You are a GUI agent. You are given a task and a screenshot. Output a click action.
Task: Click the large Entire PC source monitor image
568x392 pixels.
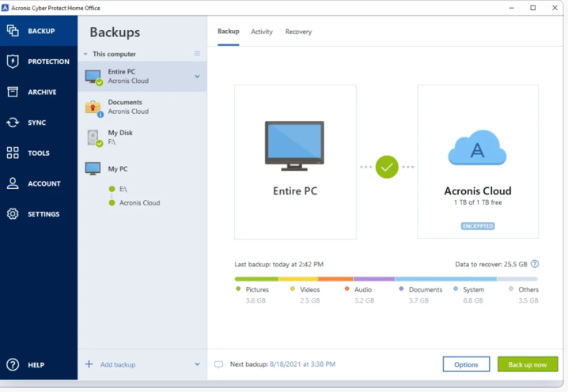point(294,146)
